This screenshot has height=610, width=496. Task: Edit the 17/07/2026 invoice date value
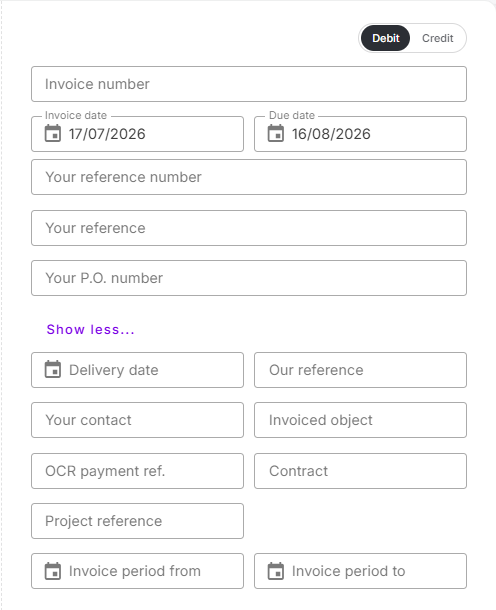coord(107,134)
